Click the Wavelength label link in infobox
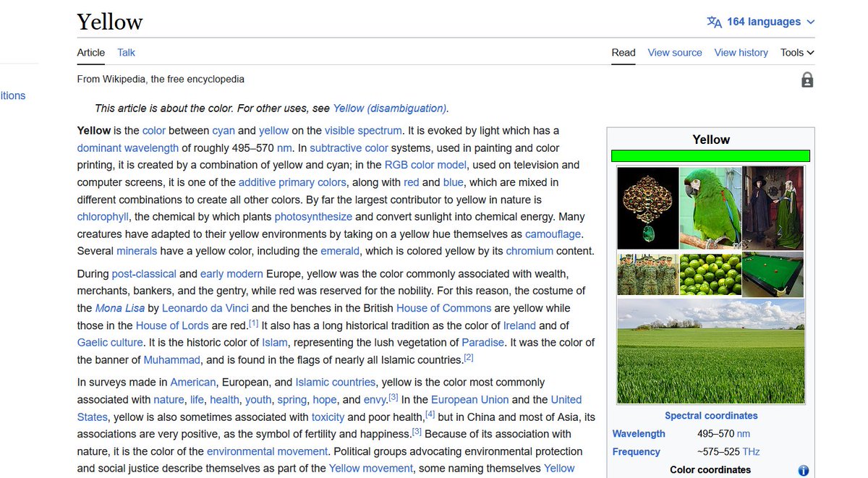 (639, 434)
